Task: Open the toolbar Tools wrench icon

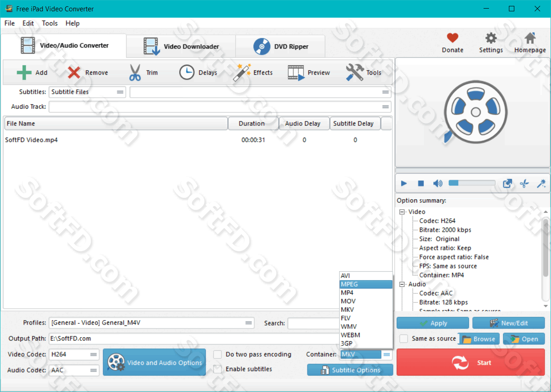Action: [355, 72]
